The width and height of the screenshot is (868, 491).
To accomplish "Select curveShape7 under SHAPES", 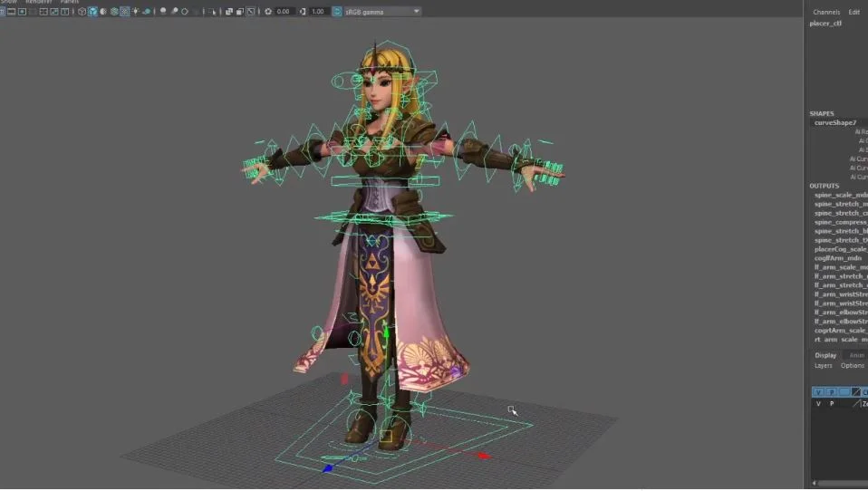I will tap(835, 123).
